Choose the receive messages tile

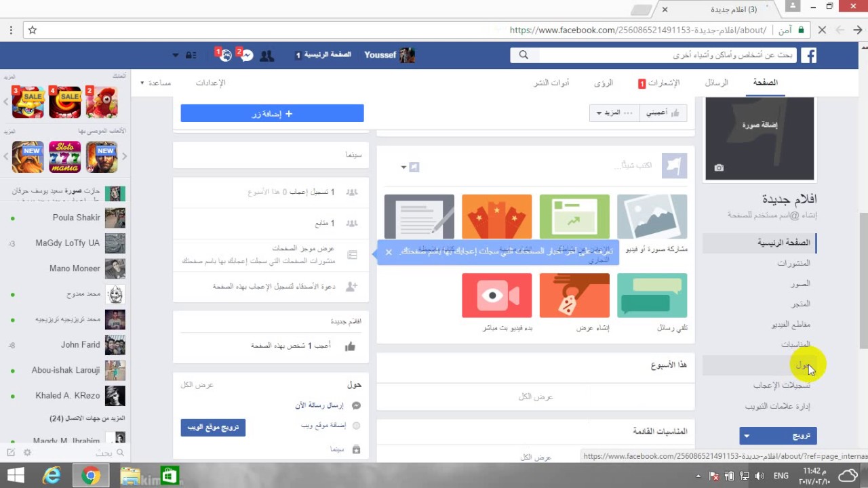tap(652, 296)
